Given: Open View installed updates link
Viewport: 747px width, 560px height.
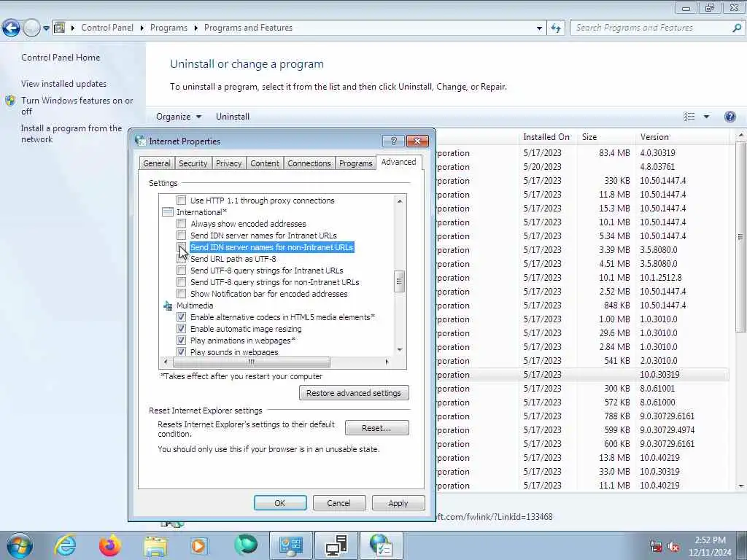Looking at the screenshot, I should [64, 84].
